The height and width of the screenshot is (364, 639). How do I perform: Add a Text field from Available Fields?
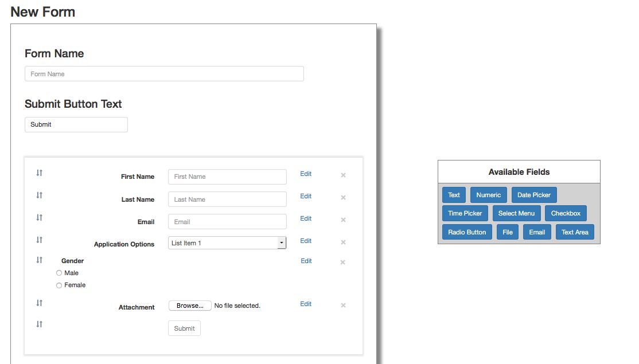tap(454, 195)
